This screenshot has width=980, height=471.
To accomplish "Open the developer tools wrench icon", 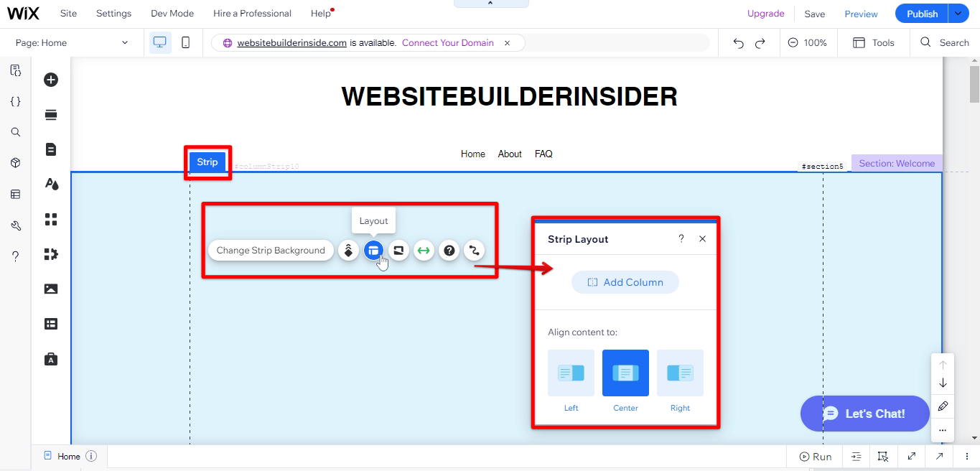I will [x=15, y=225].
